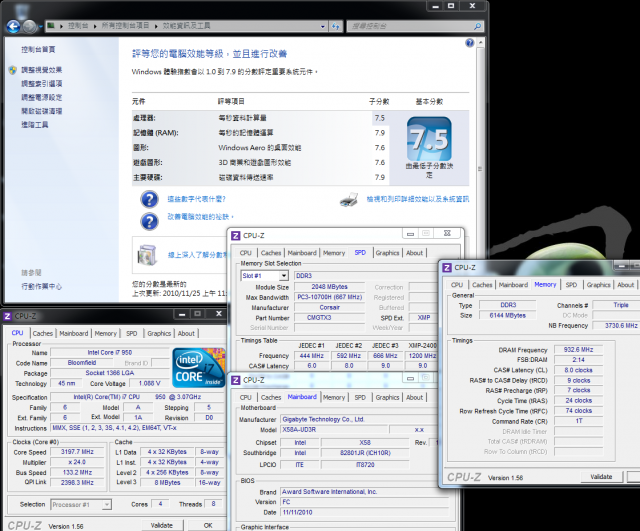Click the Control Panel vertical scrollbar
This screenshot has width=640, height=531.
coord(480,169)
